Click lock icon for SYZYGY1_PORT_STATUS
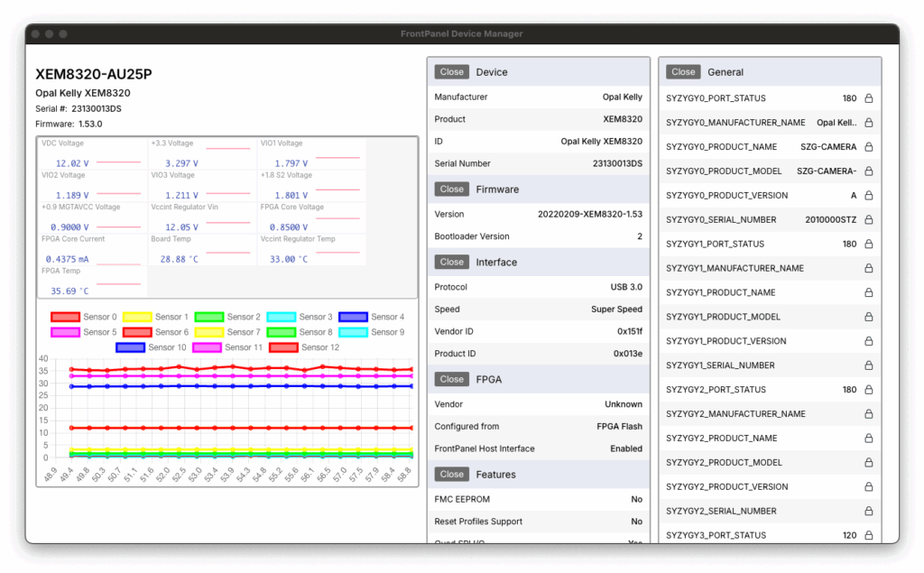This screenshot has height=573, width=924. 869,244
